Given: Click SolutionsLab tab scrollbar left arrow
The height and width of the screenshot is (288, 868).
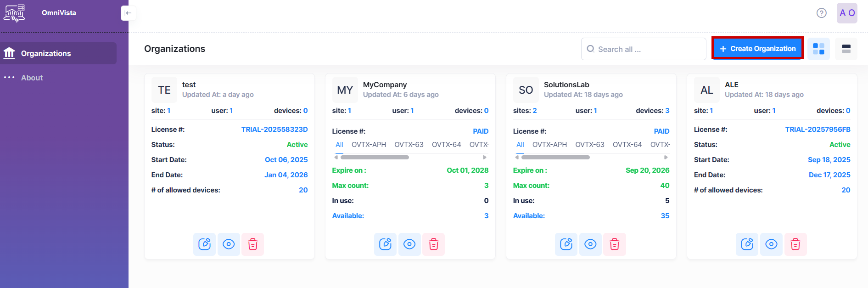Looking at the screenshot, I should coord(517,157).
